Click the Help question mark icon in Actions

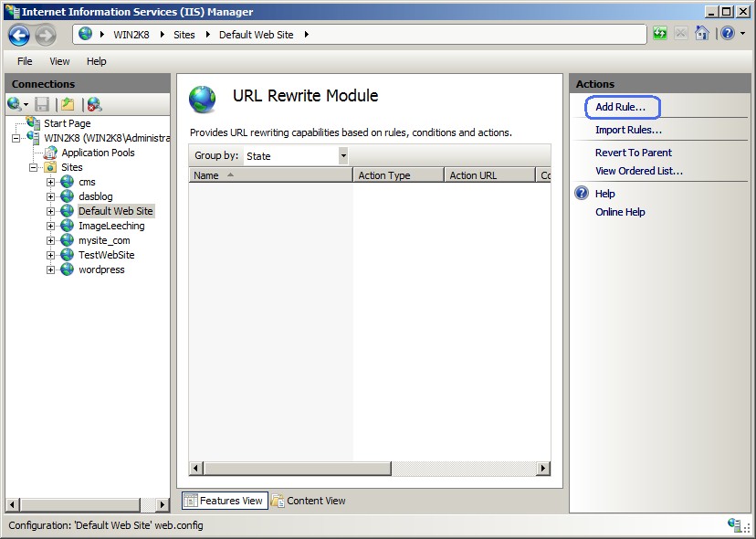[x=582, y=193]
